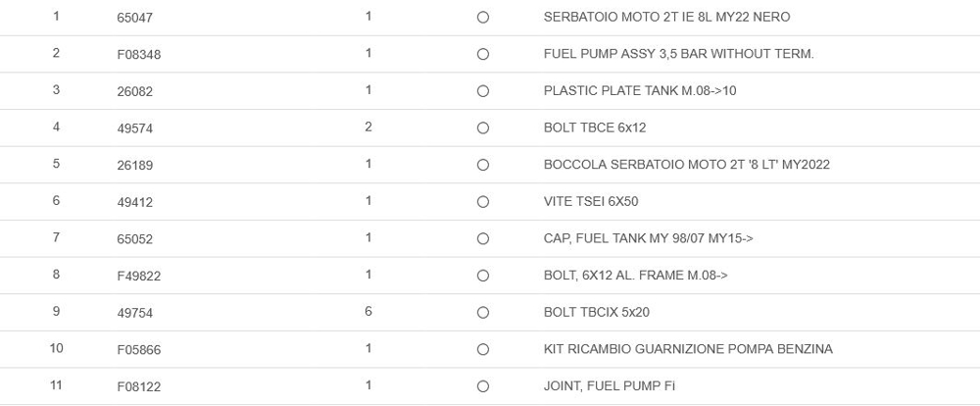Viewport: 980px width, 406px height.
Task: Open part number F49822
Action: pyautogui.click(x=138, y=276)
